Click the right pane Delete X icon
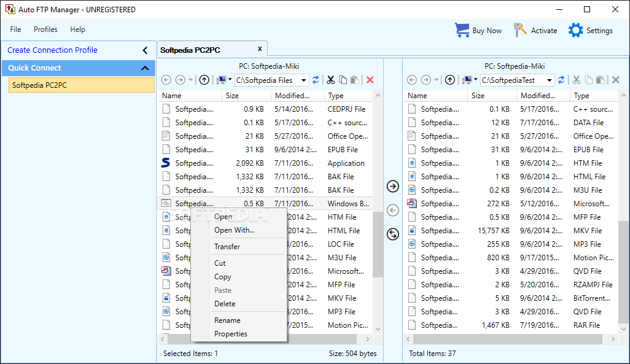This screenshot has height=364, width=630. (x=616, y=80)
